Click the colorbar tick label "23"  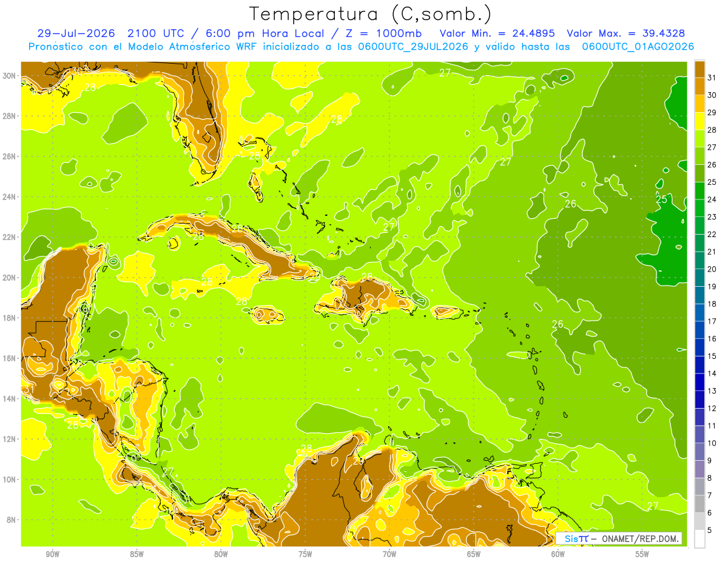pos(713,217)
